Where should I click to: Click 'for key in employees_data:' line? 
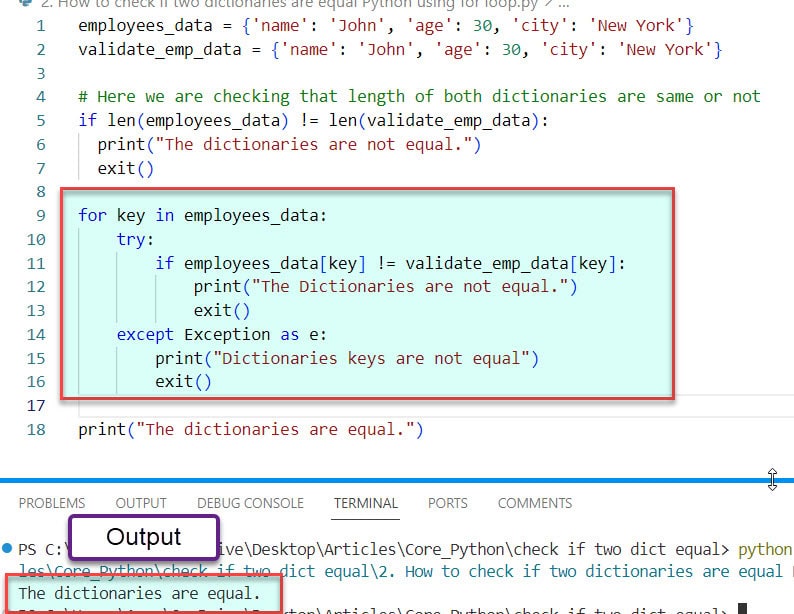click(x=203, y=216)
